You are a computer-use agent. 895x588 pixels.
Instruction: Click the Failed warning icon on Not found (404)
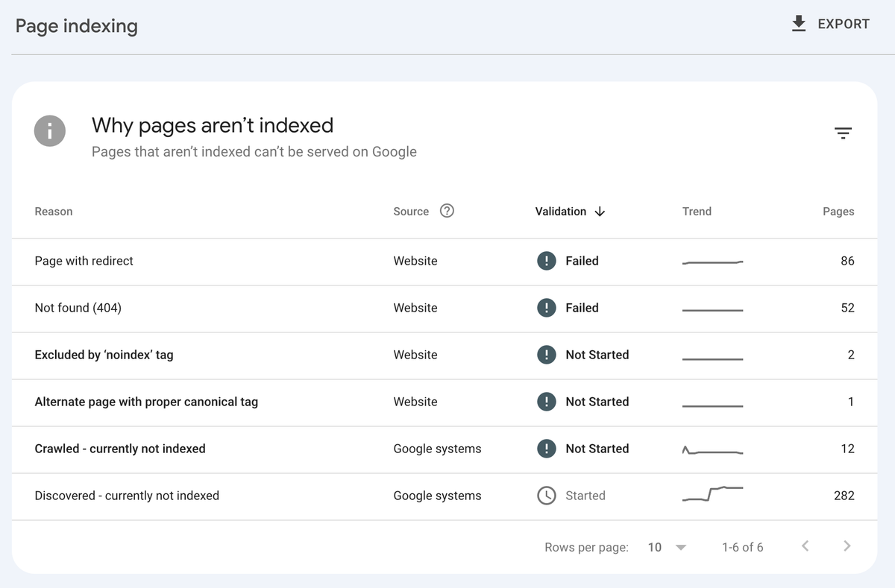pos(546,308)
